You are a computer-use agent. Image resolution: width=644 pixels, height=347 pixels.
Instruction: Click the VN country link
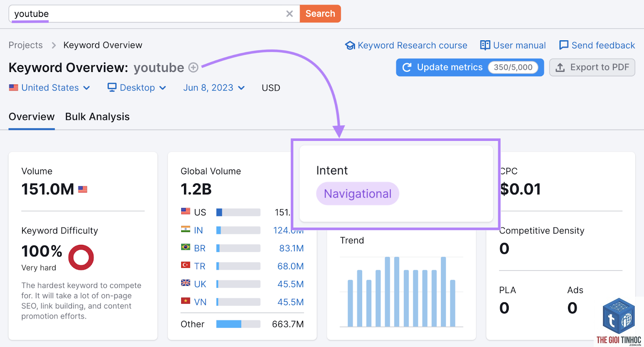tap(200, 302)
